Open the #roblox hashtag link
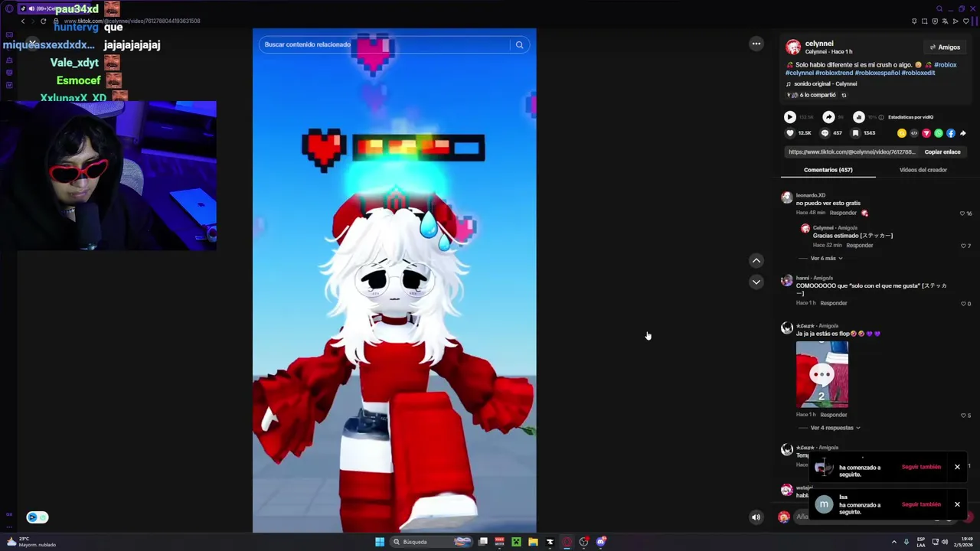 pos(945,65)
